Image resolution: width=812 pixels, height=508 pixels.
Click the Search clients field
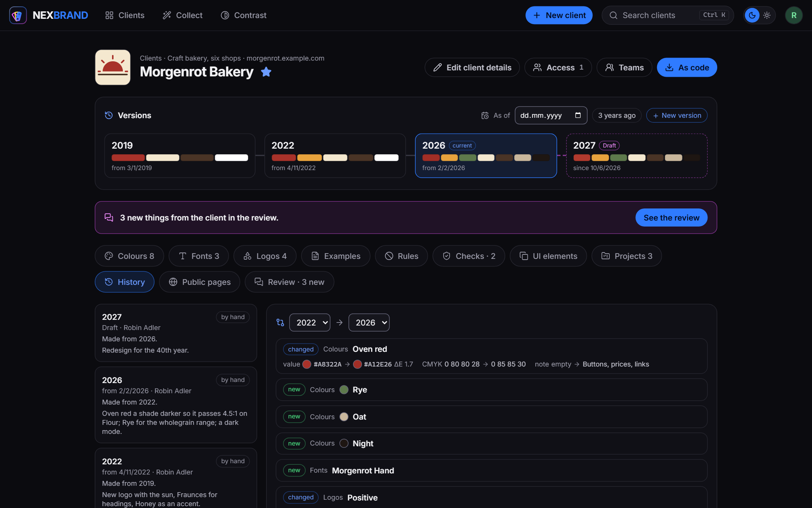coord(668,15)
